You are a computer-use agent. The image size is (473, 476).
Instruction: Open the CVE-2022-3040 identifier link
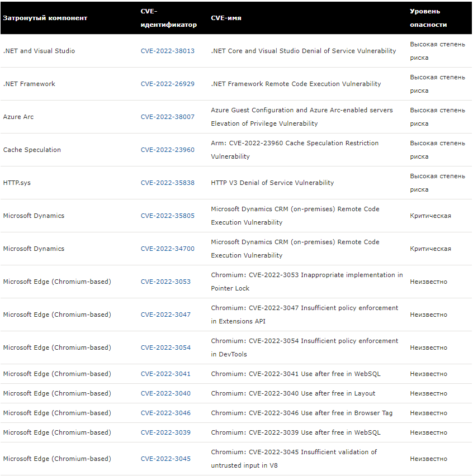(x=165, y=393)
